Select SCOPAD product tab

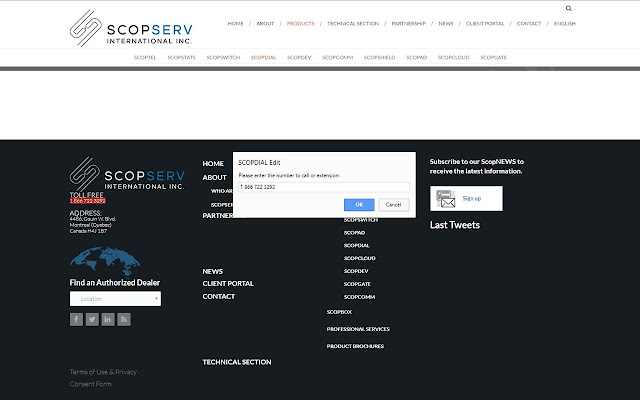click(x=416, y=58)
